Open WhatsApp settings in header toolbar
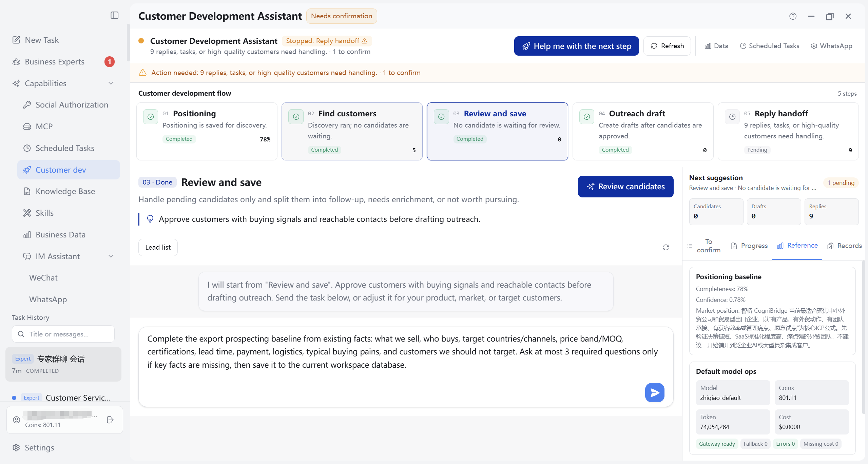 831,46
